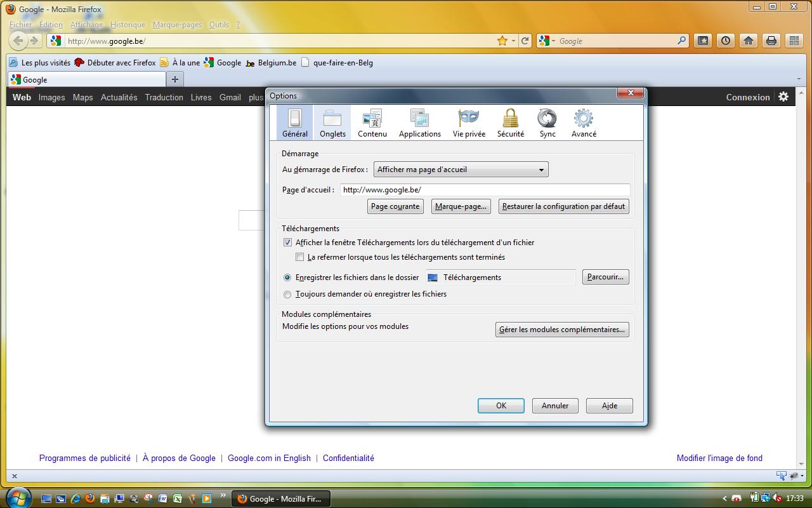Open the Avancé gear panel
The height and width of the screenshot is (508, 812).
click(584, 123)
